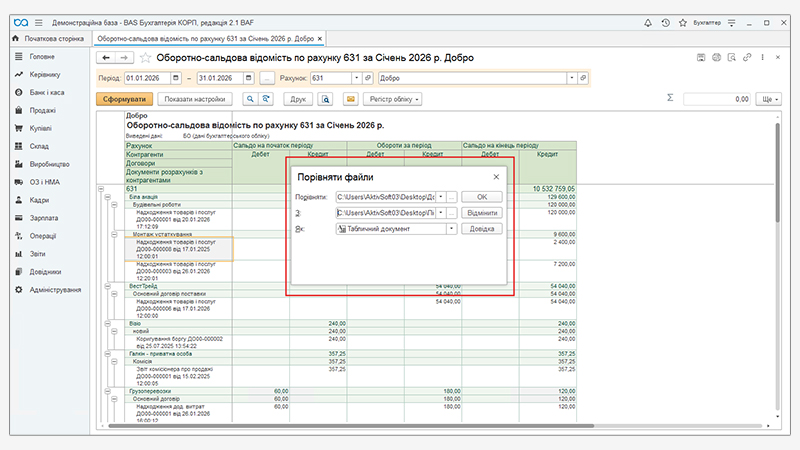Click Відмінити button in dialog
This screenshot has height=450, width=800.
(481, 213)
